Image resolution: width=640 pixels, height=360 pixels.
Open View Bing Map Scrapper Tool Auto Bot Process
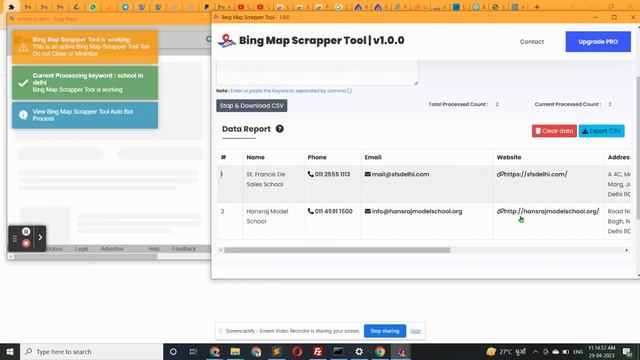tap(85, 115)
